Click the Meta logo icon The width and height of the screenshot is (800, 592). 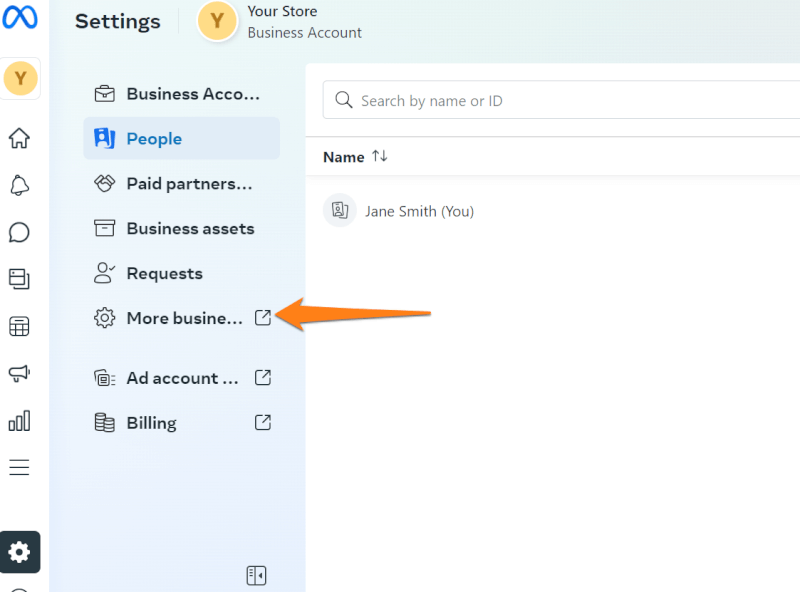(20, 20)
